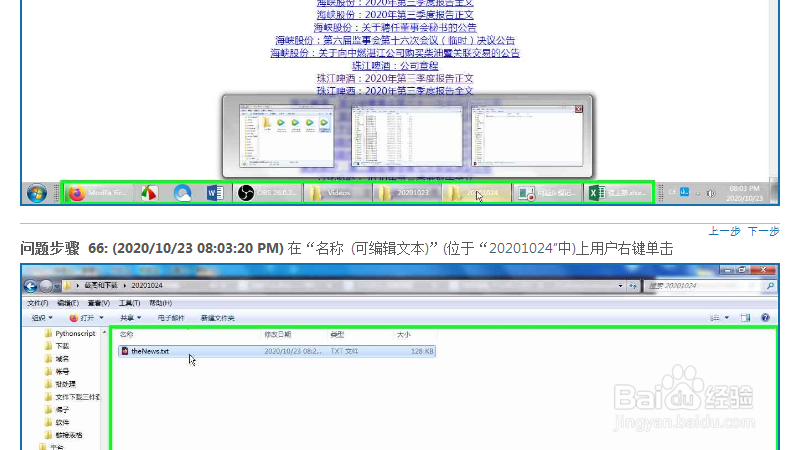800x450 pixels.
Task: Open the 查看(V) menu
Action: click(98, 303)
